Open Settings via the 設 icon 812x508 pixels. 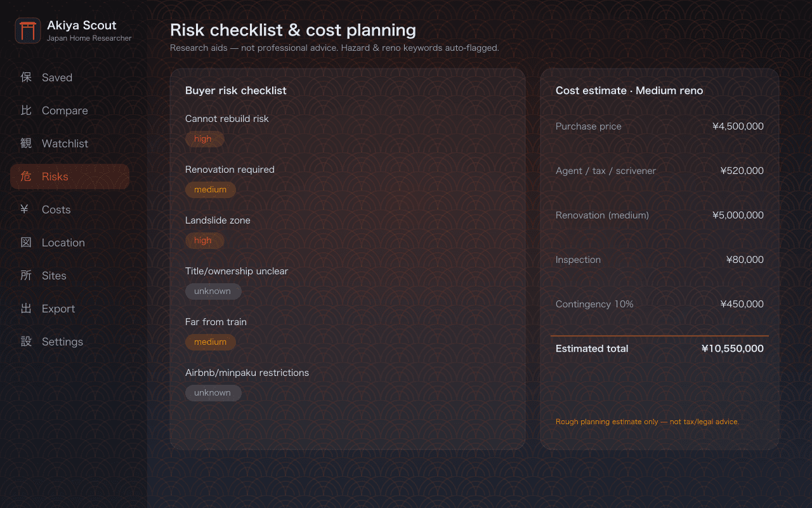click(x=26, y=342)
